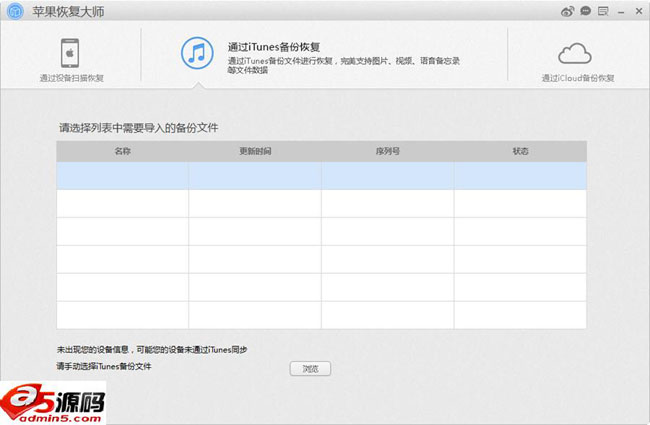Open the message list icon in title bar
This screenshot has height=425, width=650.
[603, 11]
